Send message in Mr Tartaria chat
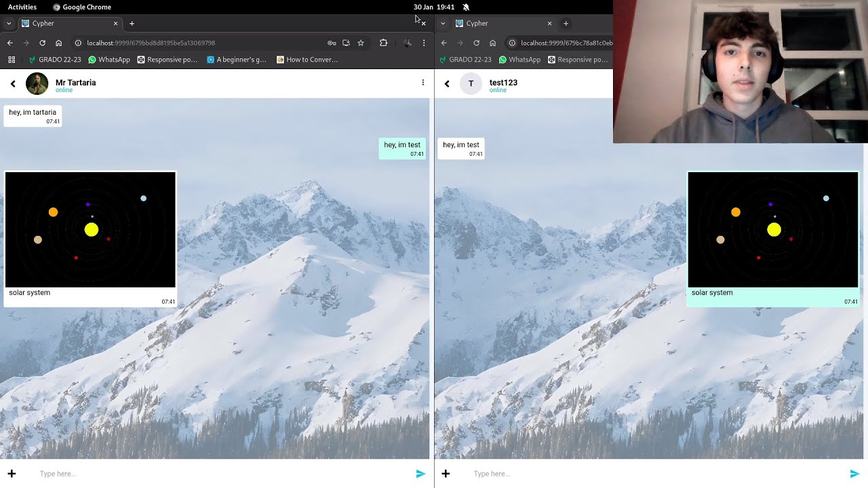Screen dimensions: 868x488 [420, 474]
